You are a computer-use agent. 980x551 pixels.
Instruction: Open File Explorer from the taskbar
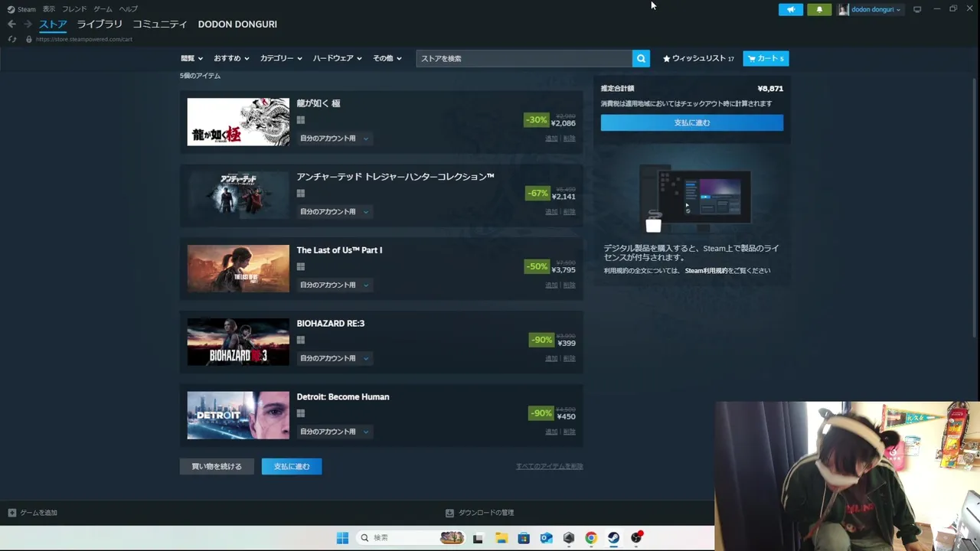(x=501, y=538)
